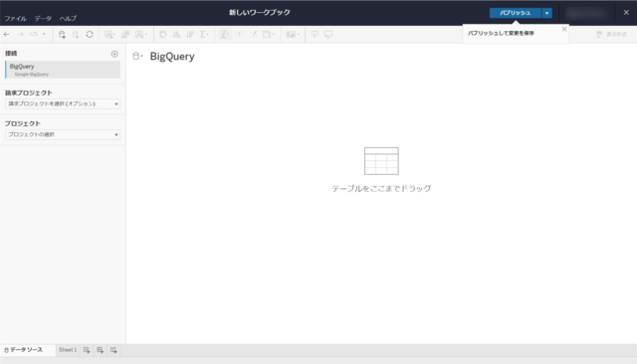Click the Presentation mode screen icon
This screenshot has height=364, width=637.
point(328,35)
